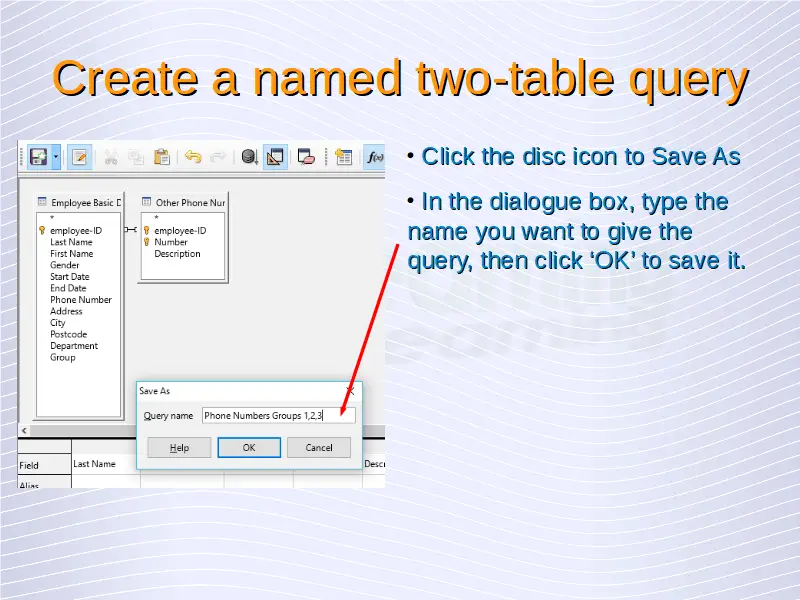Select the Phone Number field
The image size is (800, 600).
81,299
